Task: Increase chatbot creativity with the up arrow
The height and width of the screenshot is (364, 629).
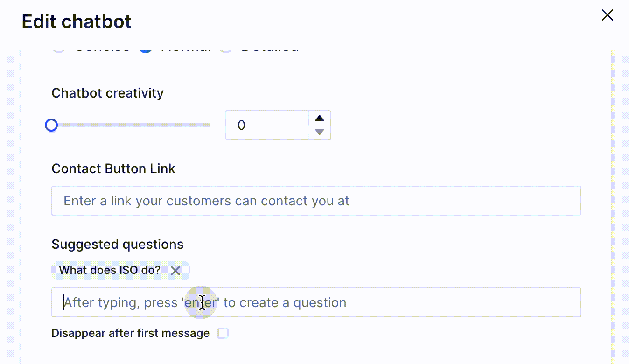Action: [320, 118]
